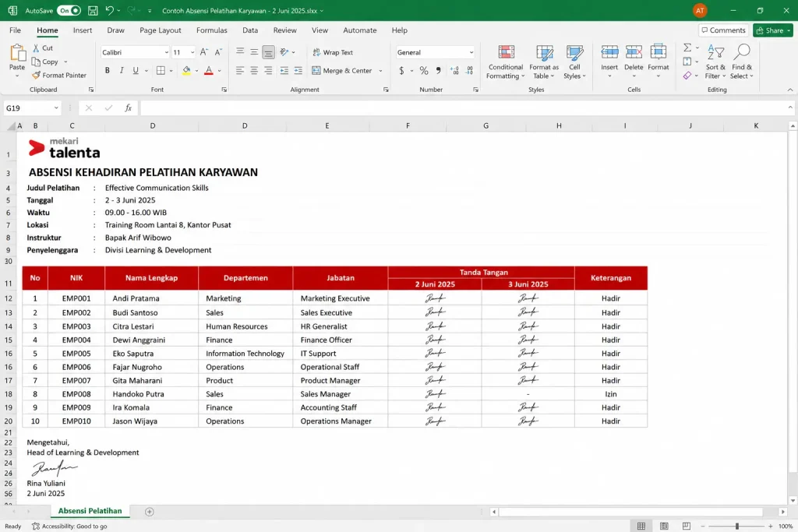Expand the Merge & Center dropdown arrow
This screenshot has height=532, width=798.
point(380,71)
